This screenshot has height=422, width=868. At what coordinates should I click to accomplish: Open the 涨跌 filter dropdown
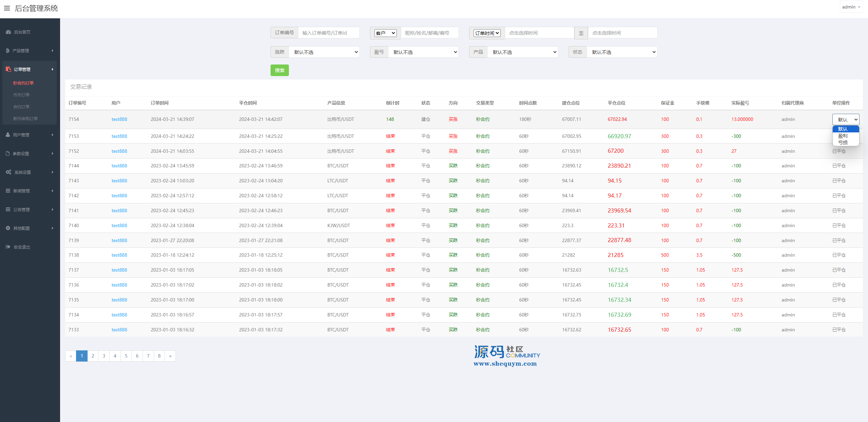(324, 52)
